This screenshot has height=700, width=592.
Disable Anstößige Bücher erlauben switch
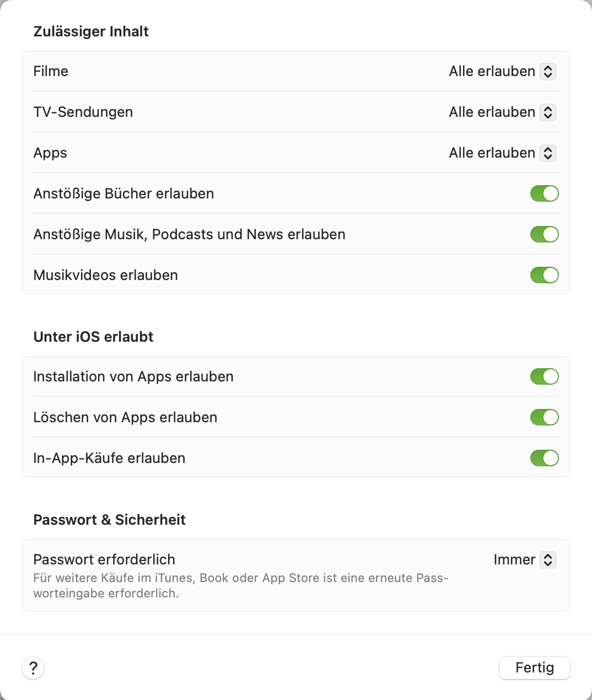click(x=544, y=194)
